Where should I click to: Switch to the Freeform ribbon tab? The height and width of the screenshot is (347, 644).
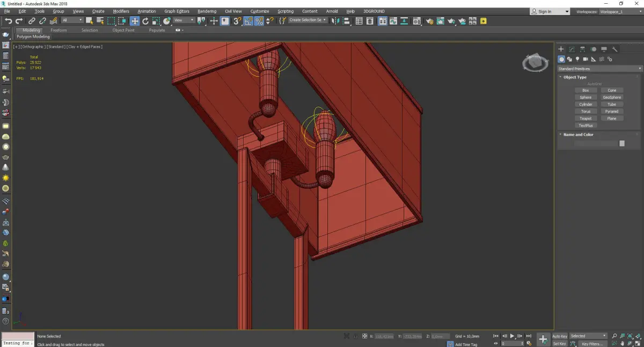[x=58, y=30]
